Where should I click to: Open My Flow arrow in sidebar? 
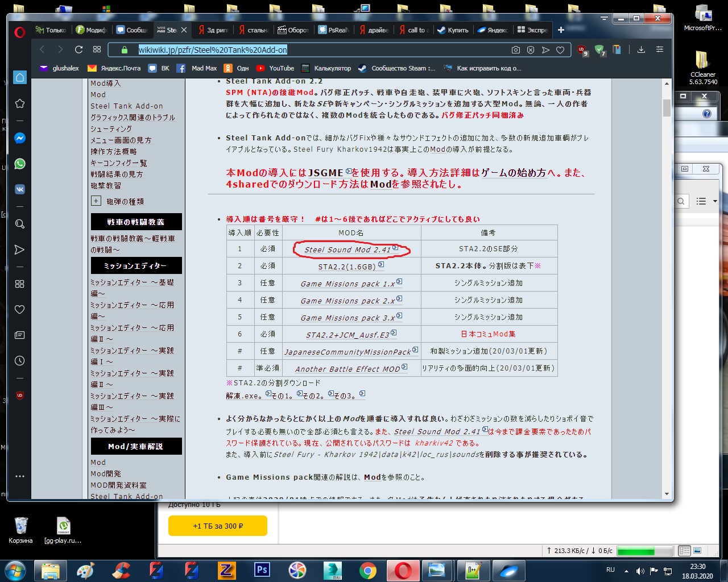[x=20, y=250]
